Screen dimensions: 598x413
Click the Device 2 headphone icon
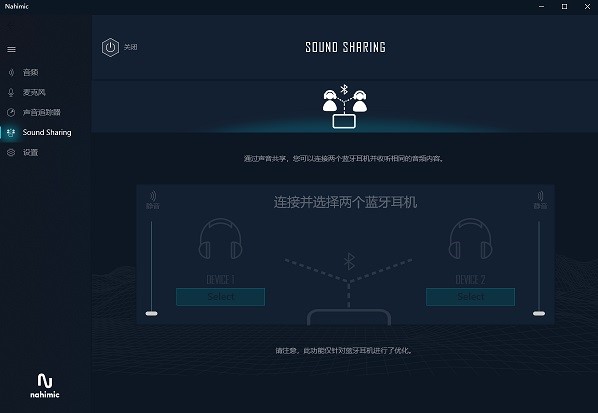tap(471, 239)
